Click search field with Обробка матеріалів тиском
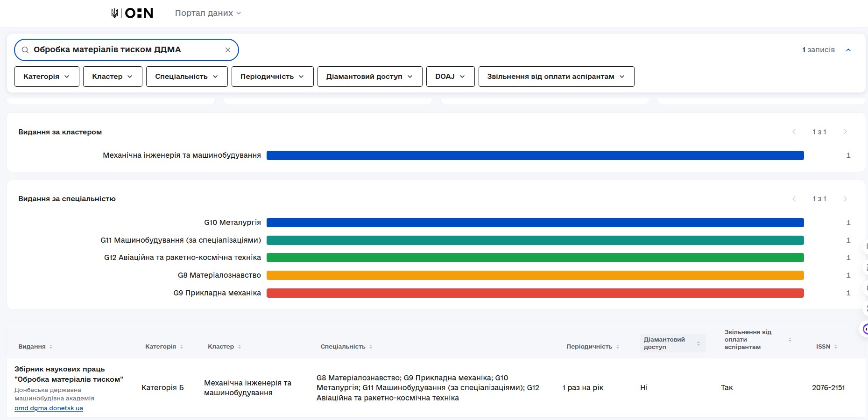The height and width of the screenshot is (420, 868). pos(126,50)
